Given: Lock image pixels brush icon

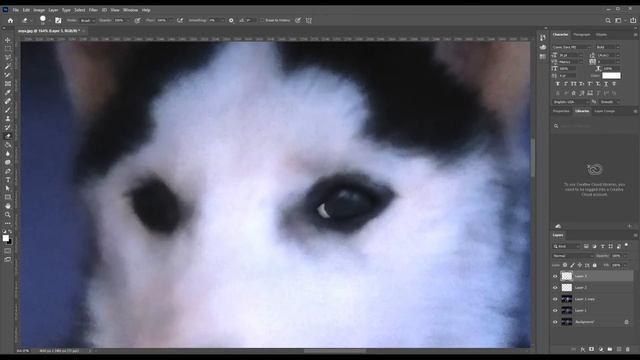Looking at the screenshot, I should 572,265.
